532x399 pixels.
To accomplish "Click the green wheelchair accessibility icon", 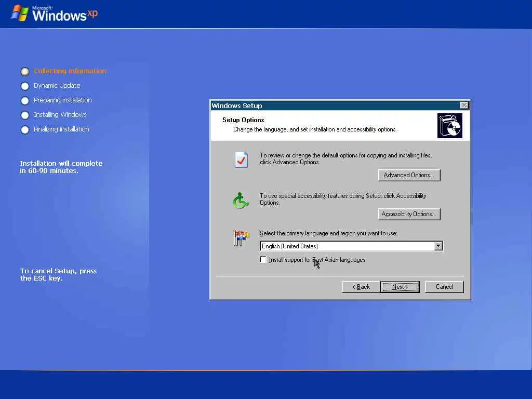I will pos(241,201).
